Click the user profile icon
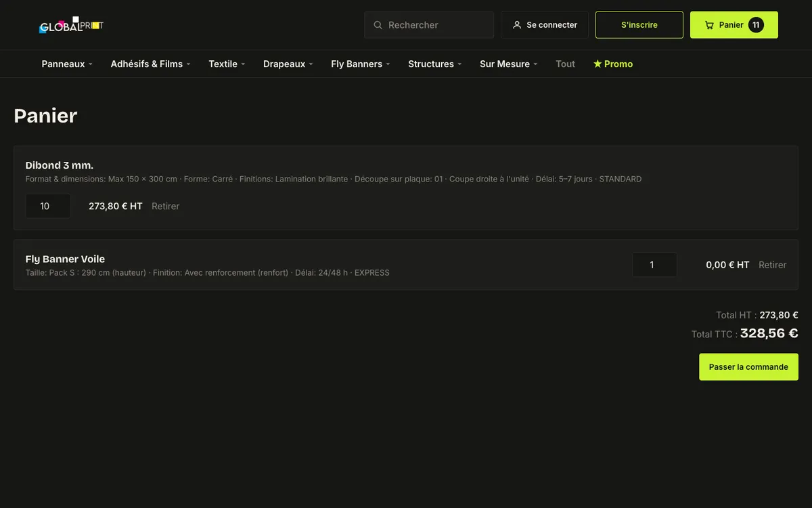Screen dimensions: 812x508 [517, 25]
